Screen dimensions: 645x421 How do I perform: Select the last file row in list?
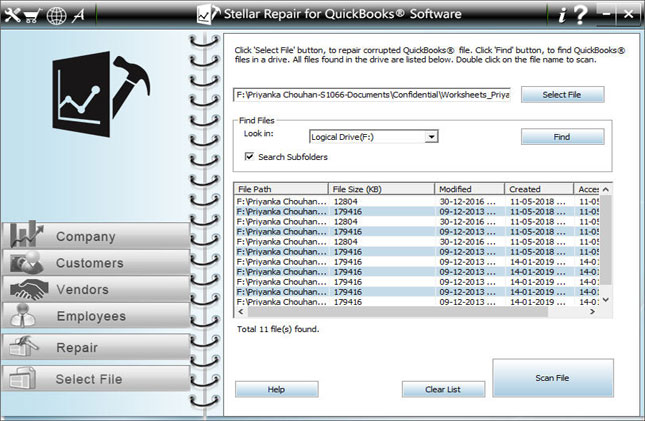coord(417,302)
